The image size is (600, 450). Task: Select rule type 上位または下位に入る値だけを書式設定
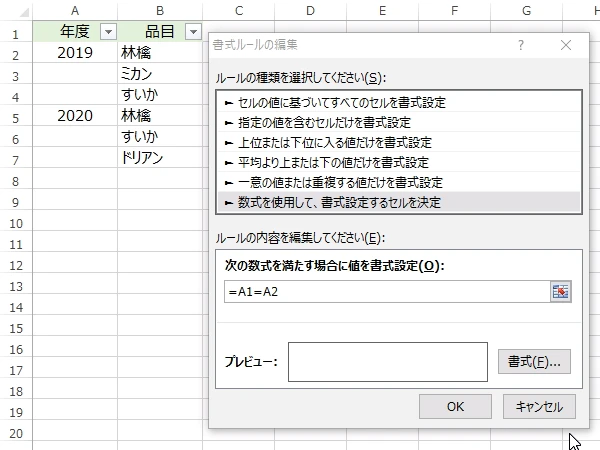click(x=399, y=142)
